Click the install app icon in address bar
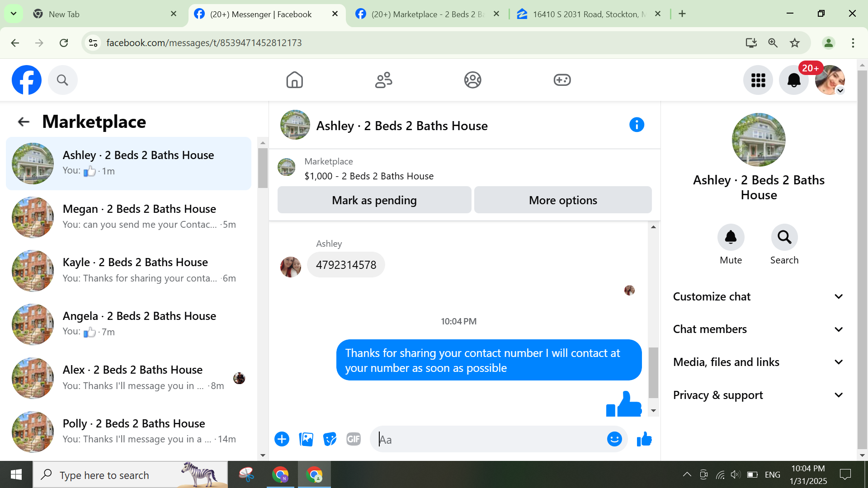 [751, 43]
